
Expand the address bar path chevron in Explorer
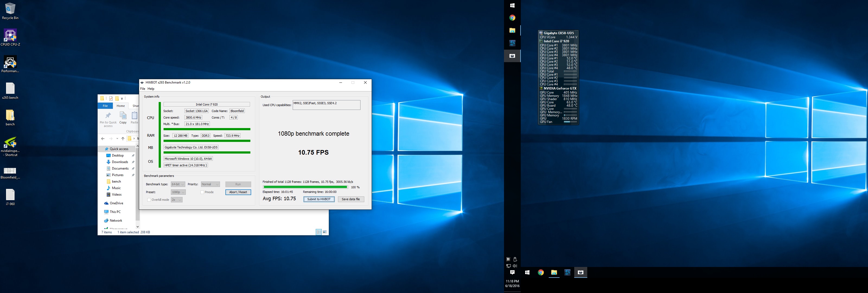[134, 139]
